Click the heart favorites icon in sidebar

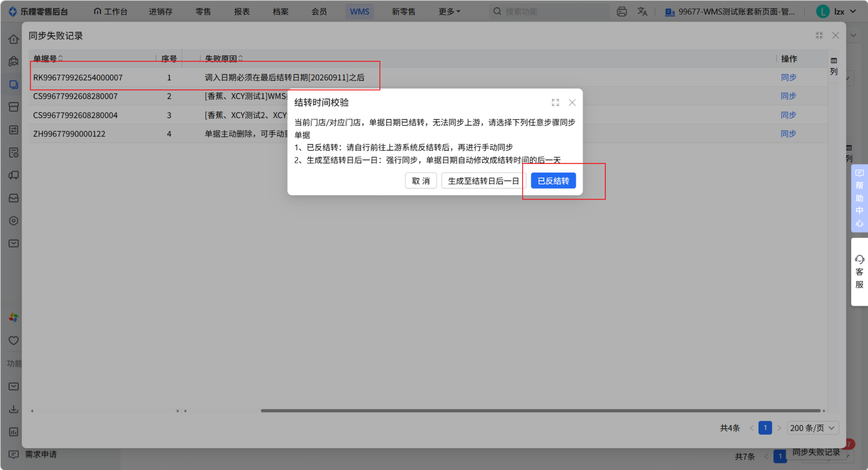[14, 341]
